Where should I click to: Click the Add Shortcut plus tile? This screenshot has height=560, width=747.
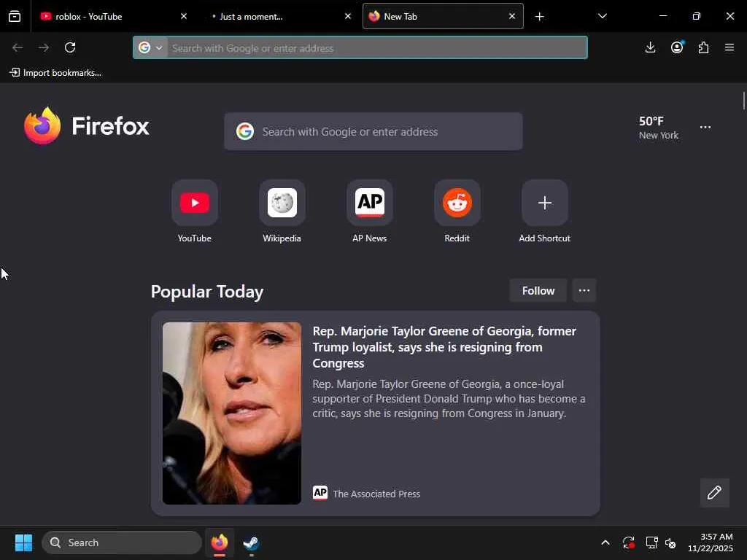544,203
